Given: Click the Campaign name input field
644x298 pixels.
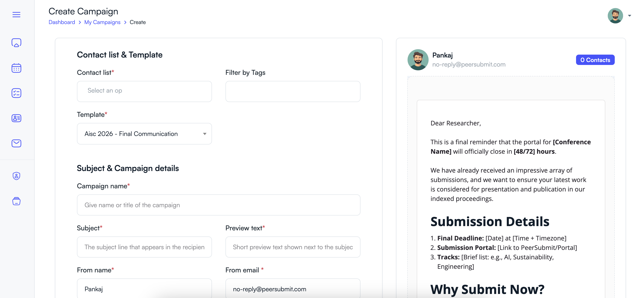Looking at the screenshot, I should [x=218, y=205].
